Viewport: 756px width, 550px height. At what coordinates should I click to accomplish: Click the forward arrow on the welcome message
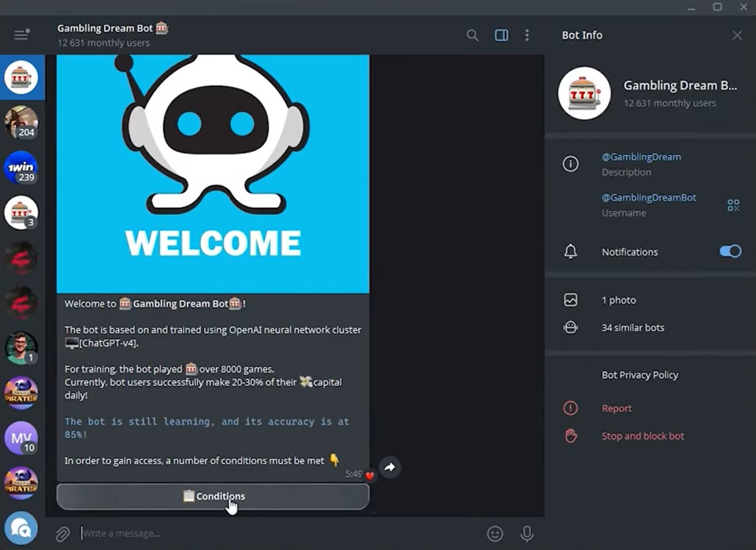[x=390, y=467]
